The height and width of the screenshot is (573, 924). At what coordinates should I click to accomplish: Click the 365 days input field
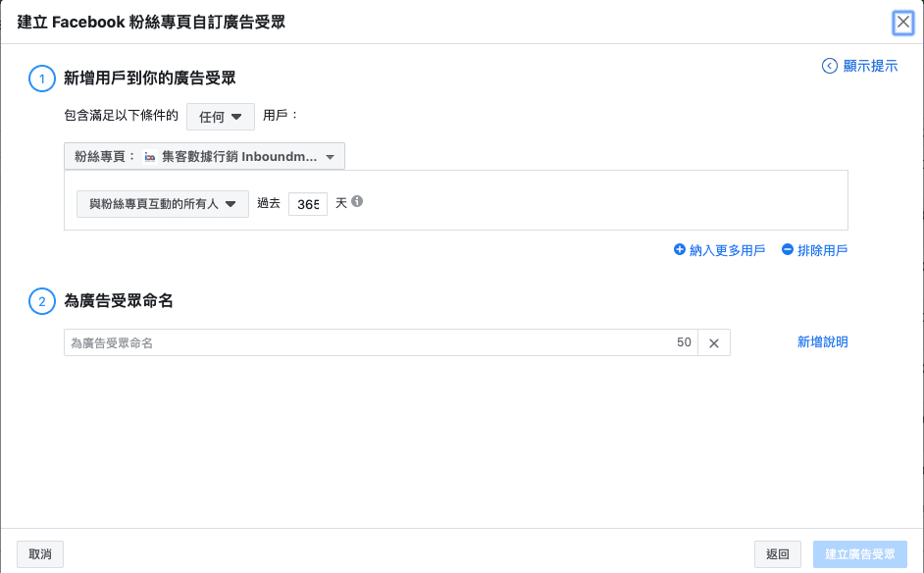click(x=307, y=204)
